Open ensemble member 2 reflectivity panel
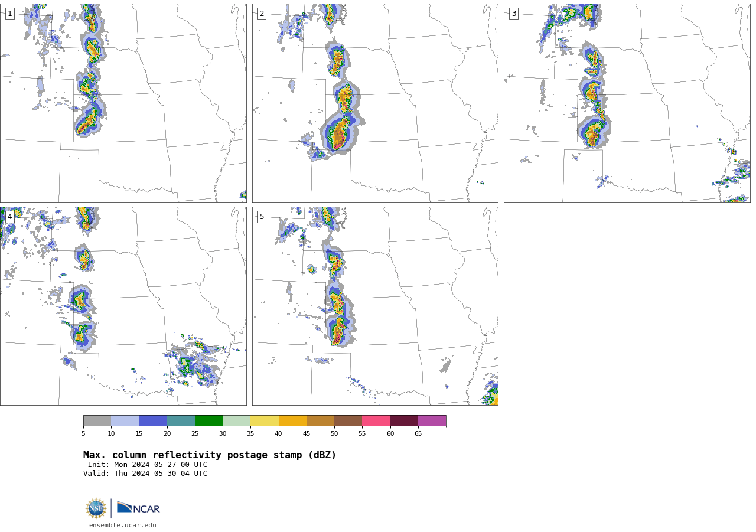Image resolution: width=756 pixels, height=532 pixels. click(375, 103)
